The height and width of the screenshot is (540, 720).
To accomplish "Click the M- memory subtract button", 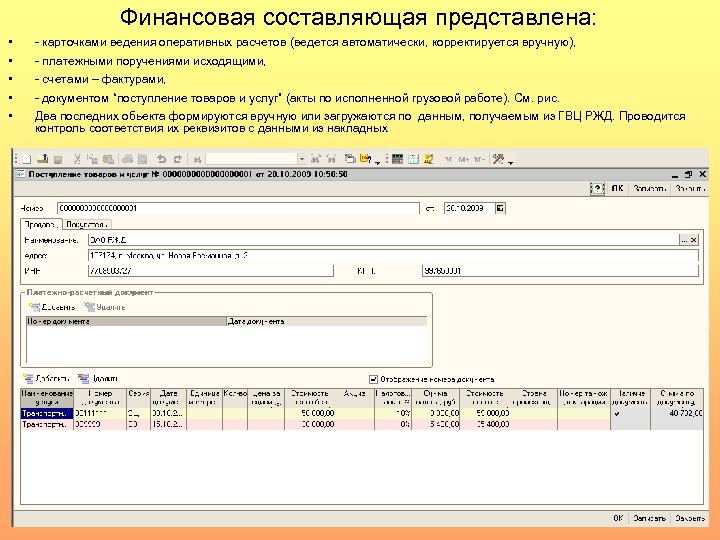I will [479, 159].
